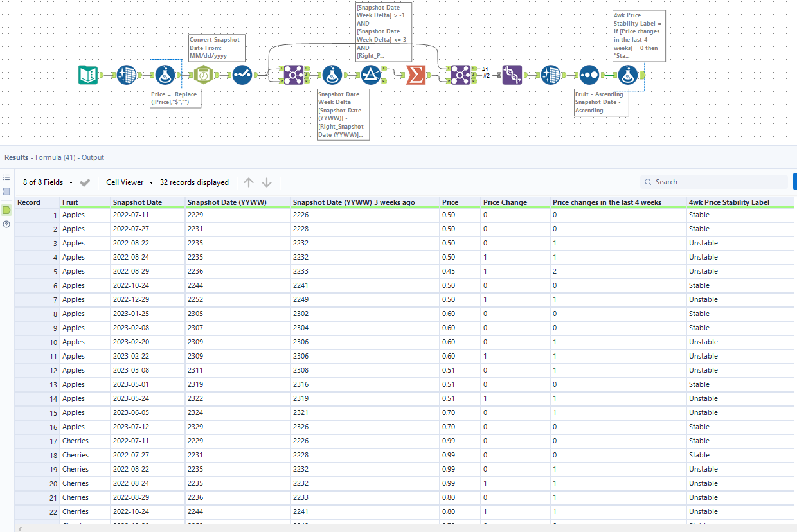Click the orange Summarize tool
797x532 pixels.
(x=416, y=75)
